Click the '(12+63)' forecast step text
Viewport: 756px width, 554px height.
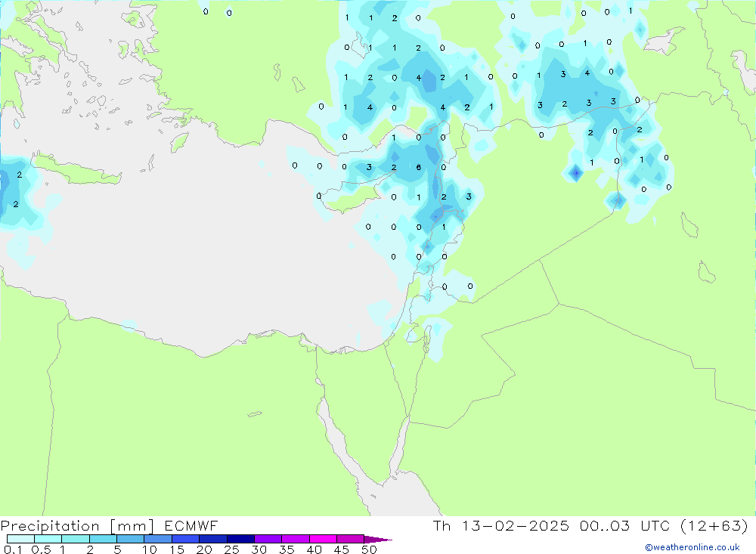(714, 525)
